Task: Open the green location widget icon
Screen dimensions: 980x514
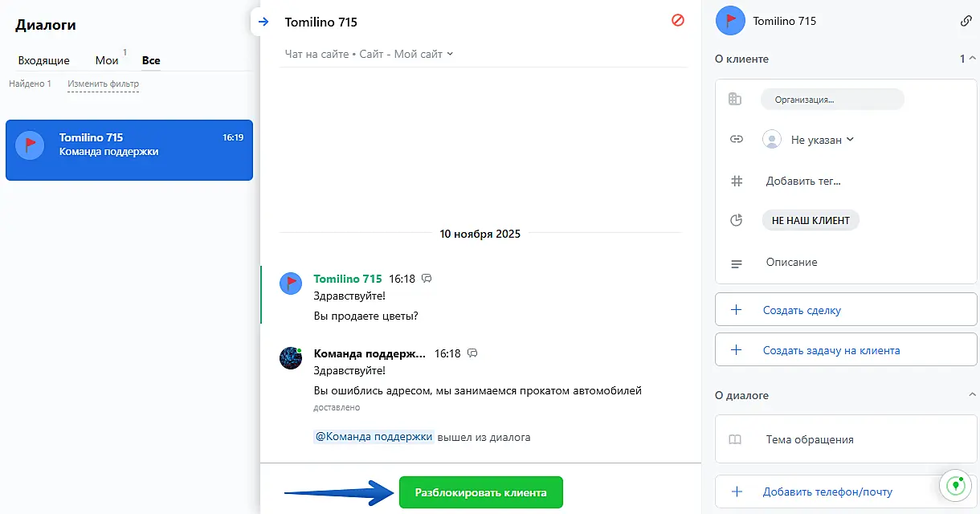Action: click(955, 485)
